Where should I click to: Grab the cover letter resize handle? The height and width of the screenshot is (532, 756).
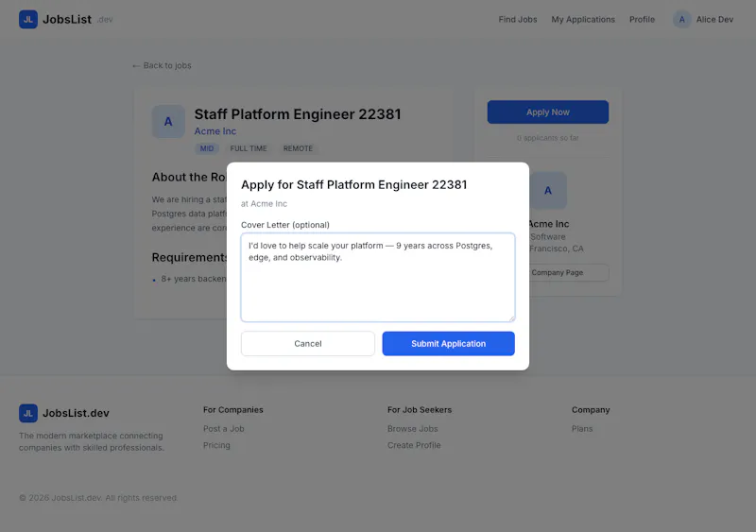pos(512,318)
